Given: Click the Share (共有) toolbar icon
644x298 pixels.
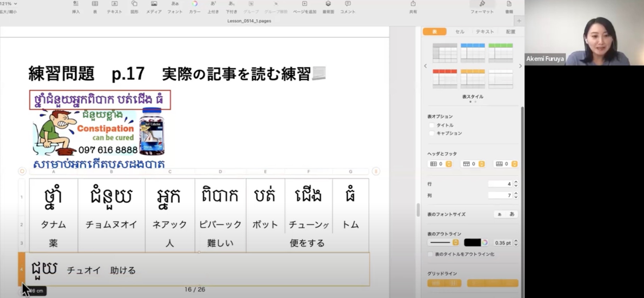Looking at the screenshot, I should click(413, 4).
